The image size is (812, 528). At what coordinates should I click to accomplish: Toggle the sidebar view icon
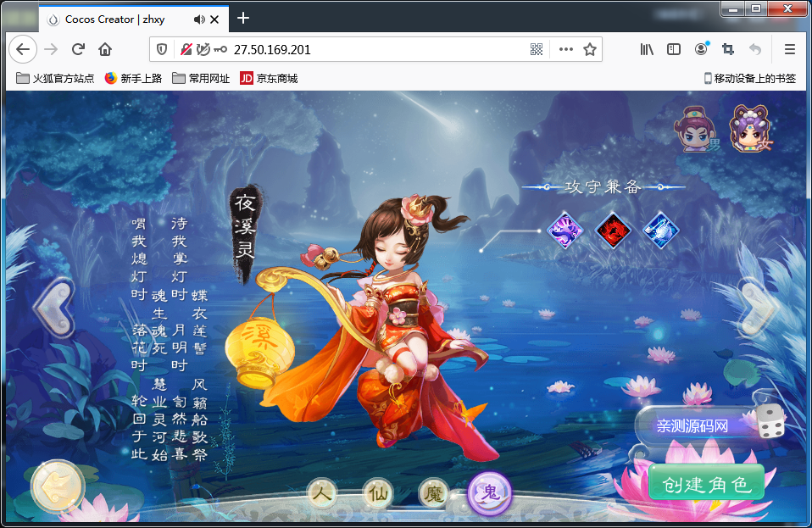674,49
